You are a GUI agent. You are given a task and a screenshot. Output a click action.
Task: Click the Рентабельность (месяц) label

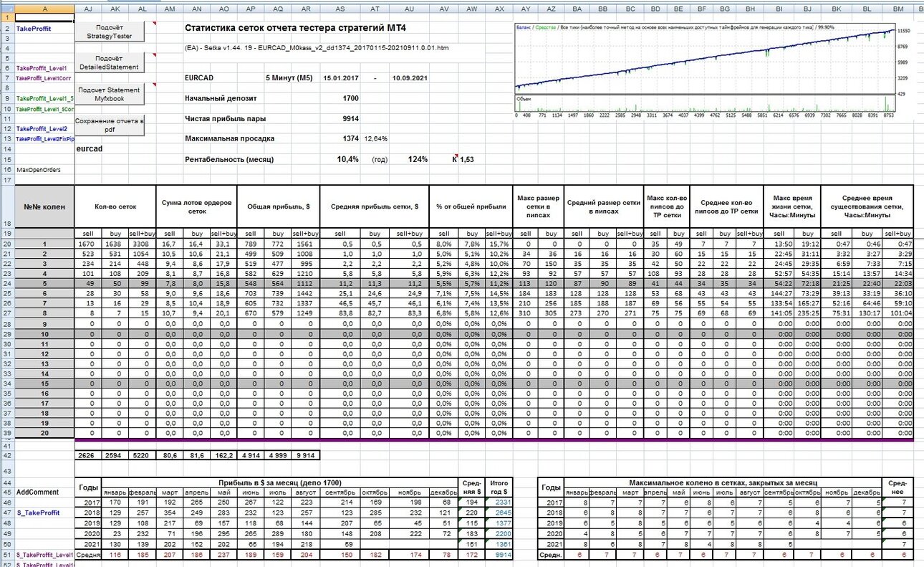[x=228, y=159]
